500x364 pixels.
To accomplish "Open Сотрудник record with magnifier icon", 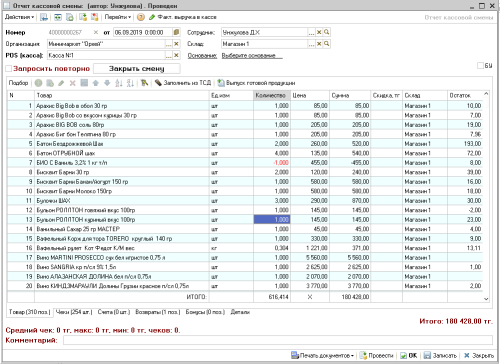I will pyautogui.click(x=327, y=32).
